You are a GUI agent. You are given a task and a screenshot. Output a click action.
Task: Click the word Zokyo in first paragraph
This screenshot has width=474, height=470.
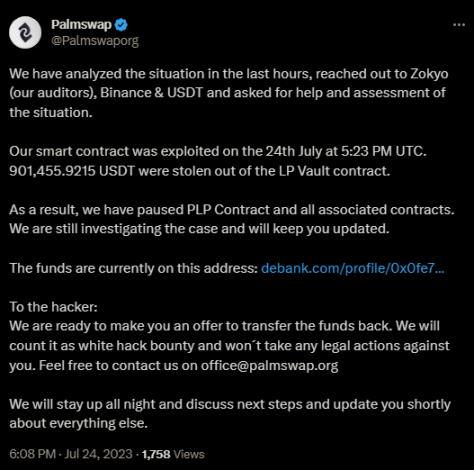429,74
